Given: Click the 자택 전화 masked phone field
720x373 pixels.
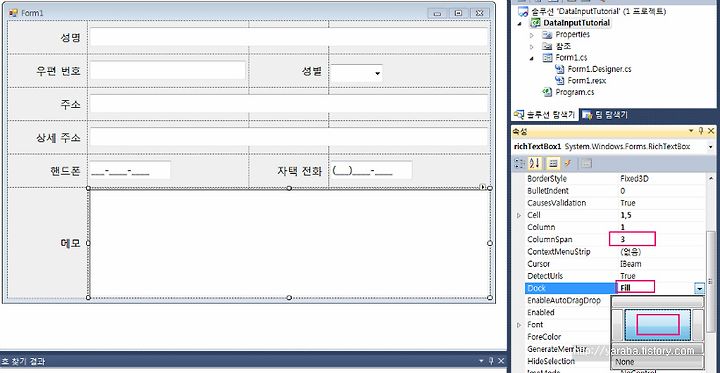Looking at the screenshot, I should tap(371, 170).
